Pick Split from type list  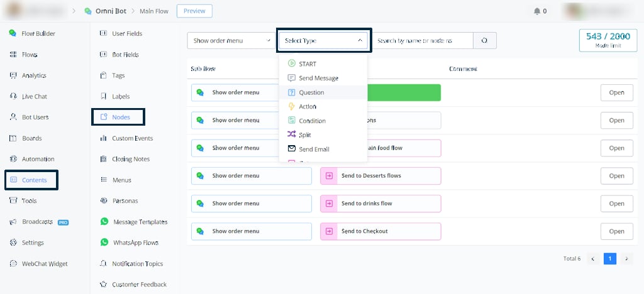323,135
